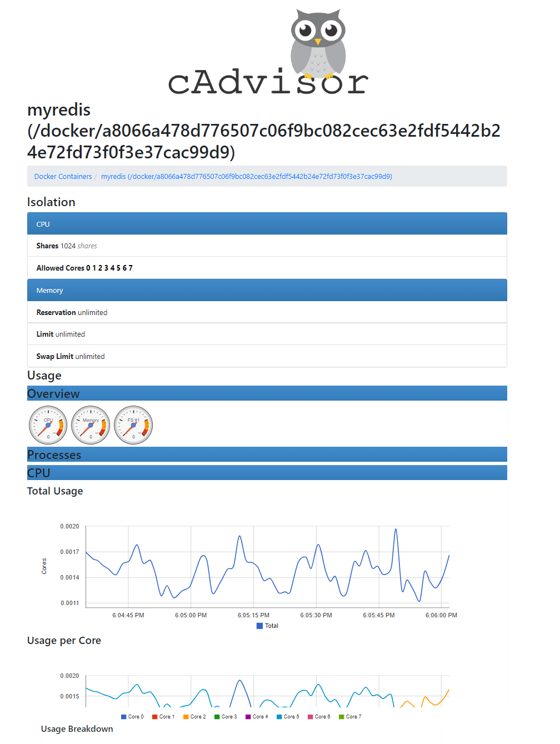This screenshot has width=560, height=744.
Task: Click the myredis container page title
Action: click(264, 131)
